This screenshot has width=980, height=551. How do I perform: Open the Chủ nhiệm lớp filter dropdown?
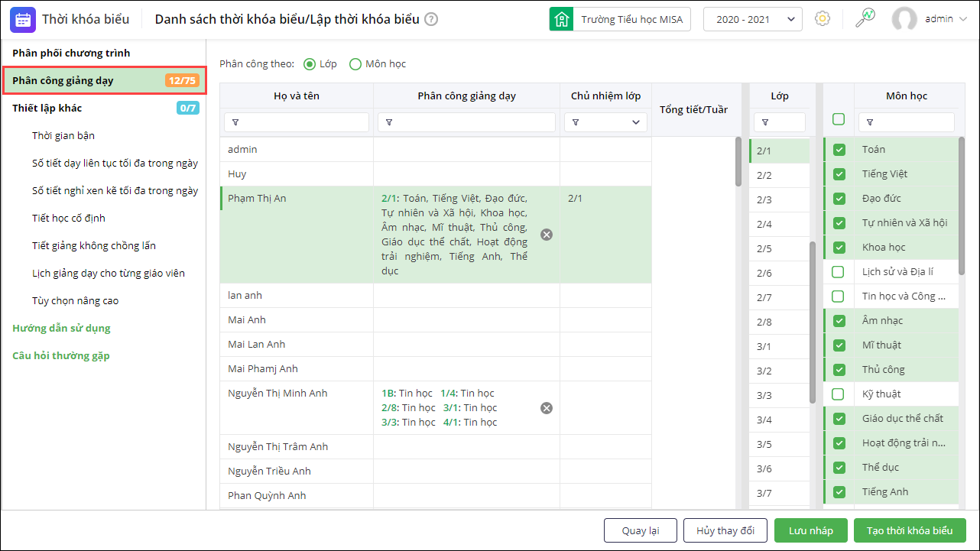605,122
